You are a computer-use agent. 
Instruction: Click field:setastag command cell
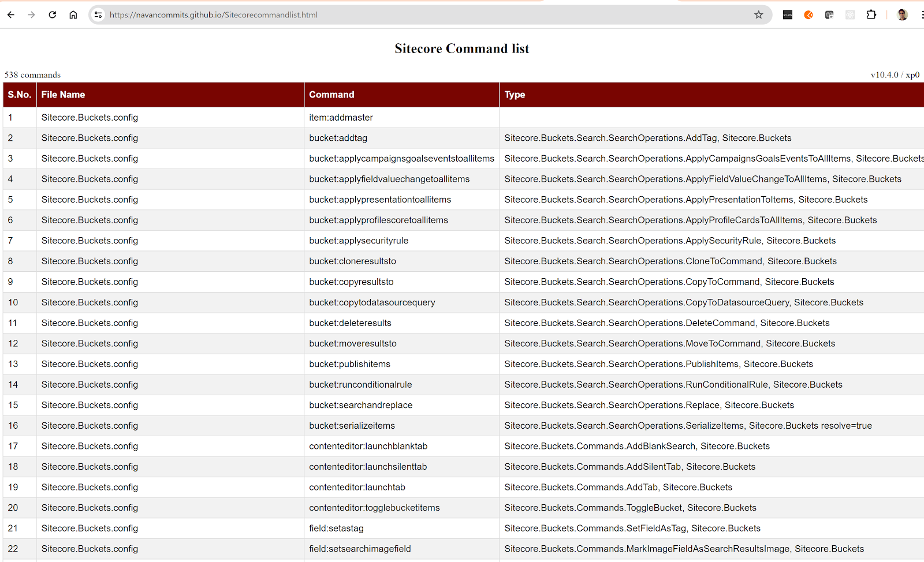coord(402,529)
